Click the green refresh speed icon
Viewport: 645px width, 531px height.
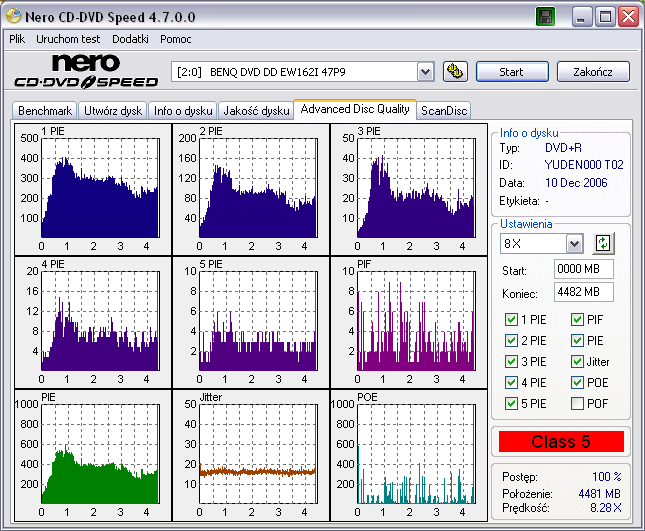click(603, 243)
